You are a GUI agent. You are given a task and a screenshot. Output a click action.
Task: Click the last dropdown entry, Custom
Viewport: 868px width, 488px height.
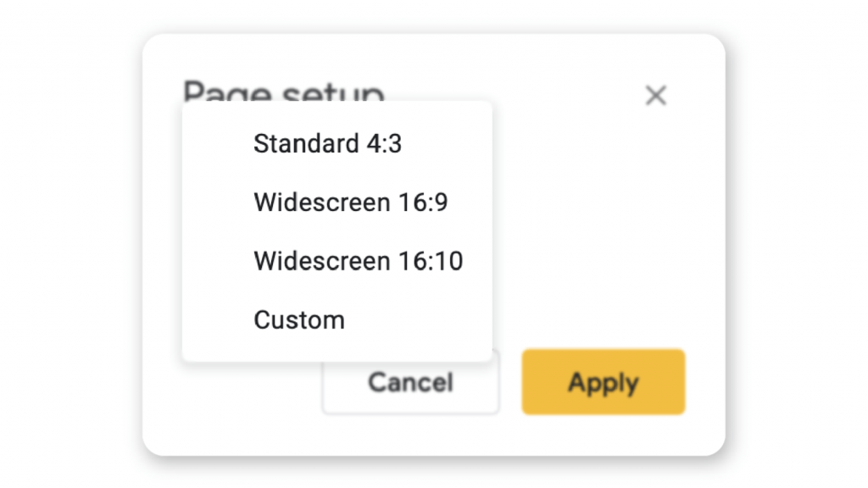click(298, 319)
